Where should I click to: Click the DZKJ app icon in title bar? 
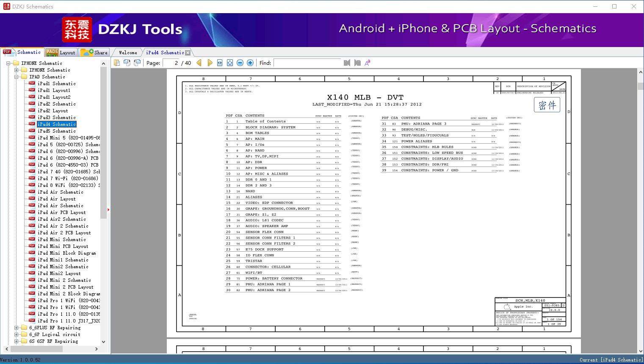6,6
